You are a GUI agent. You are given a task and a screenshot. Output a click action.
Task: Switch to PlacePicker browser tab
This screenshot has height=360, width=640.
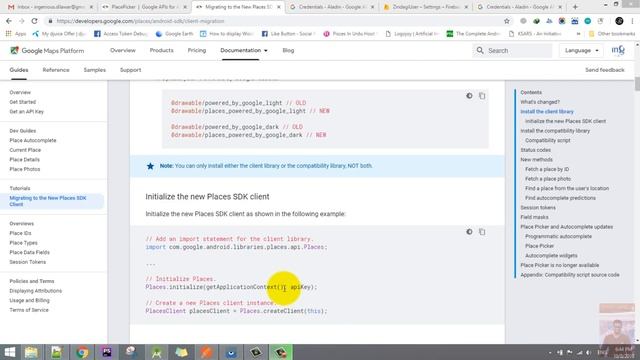point(144,7)
